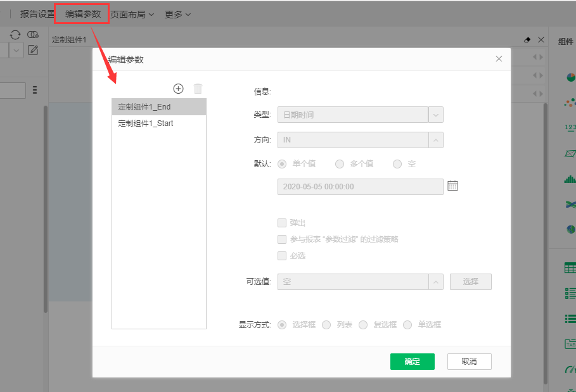Open 报告设置 in the top toolbar

coord(37,14)
